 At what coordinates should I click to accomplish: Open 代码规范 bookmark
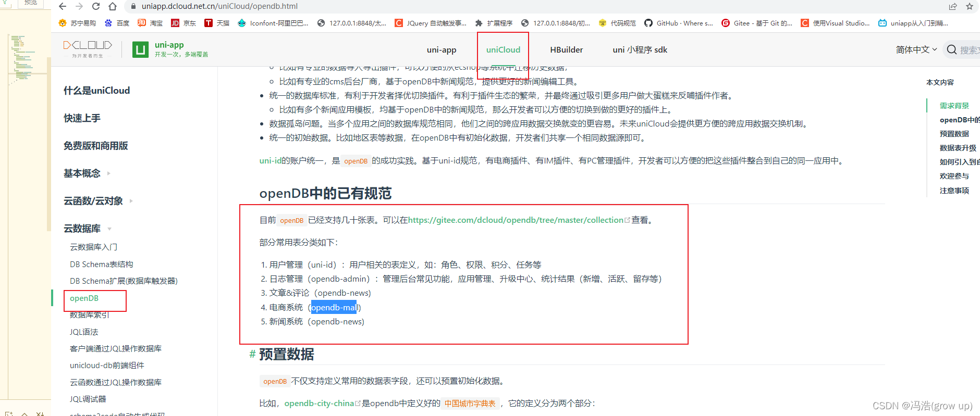617,23
